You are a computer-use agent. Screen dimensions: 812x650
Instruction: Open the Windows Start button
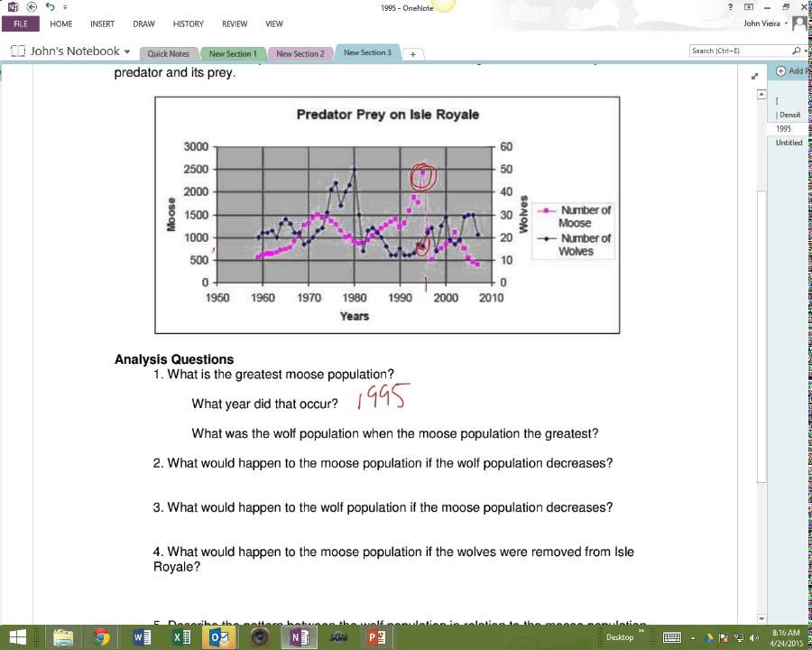pos(17,637)
